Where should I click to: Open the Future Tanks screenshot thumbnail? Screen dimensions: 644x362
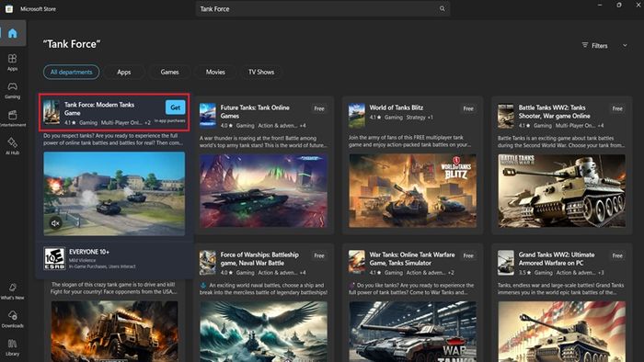tap(264, 190)
